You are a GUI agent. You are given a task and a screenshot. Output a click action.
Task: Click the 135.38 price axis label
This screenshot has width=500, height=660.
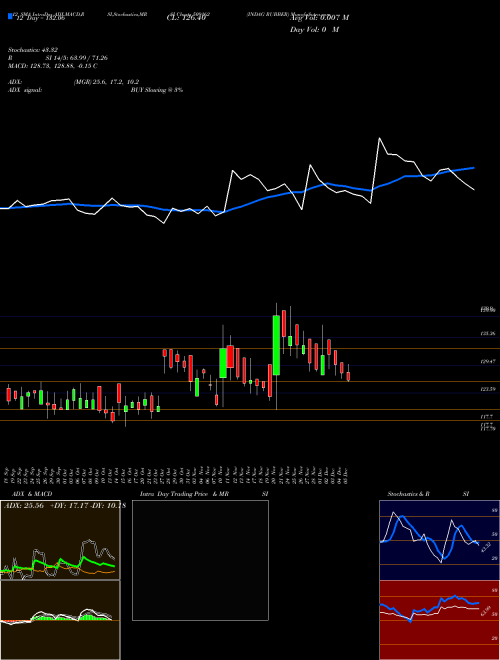click(x=487, y=333)
